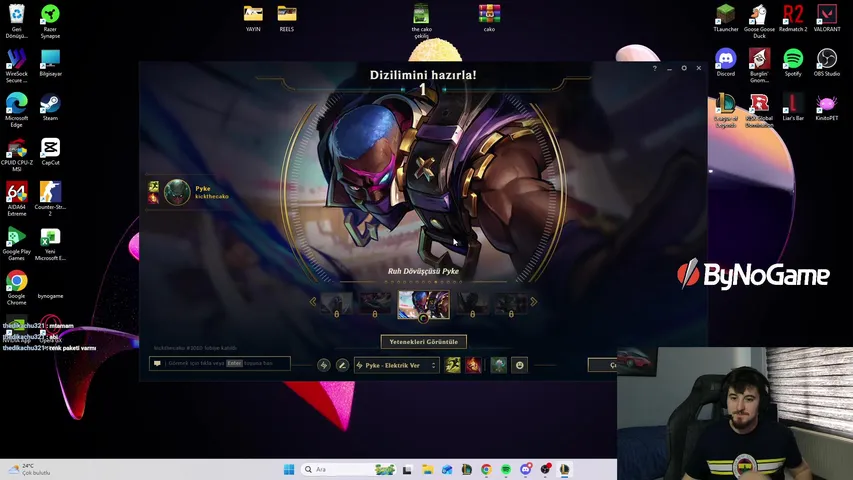This screenshot has width=853, height=480.
Task: Show next skins with right arrow
Action: coord(534,301)
